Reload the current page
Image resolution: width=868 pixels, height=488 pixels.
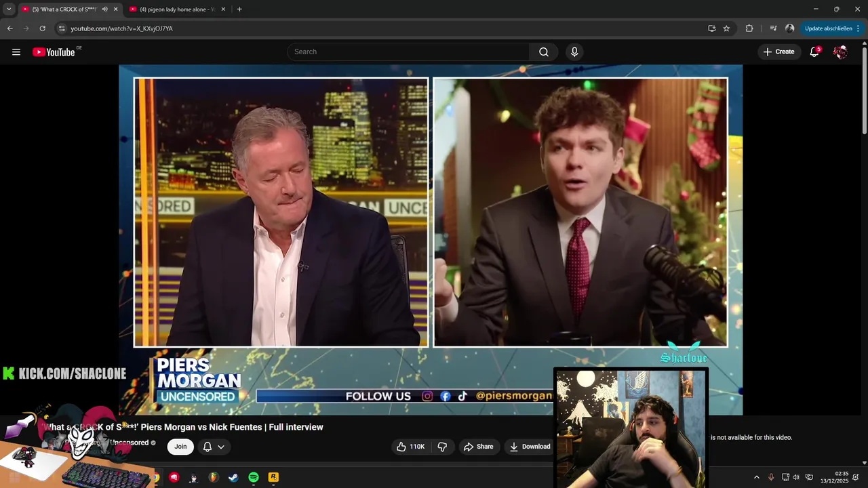click(42, 28)
